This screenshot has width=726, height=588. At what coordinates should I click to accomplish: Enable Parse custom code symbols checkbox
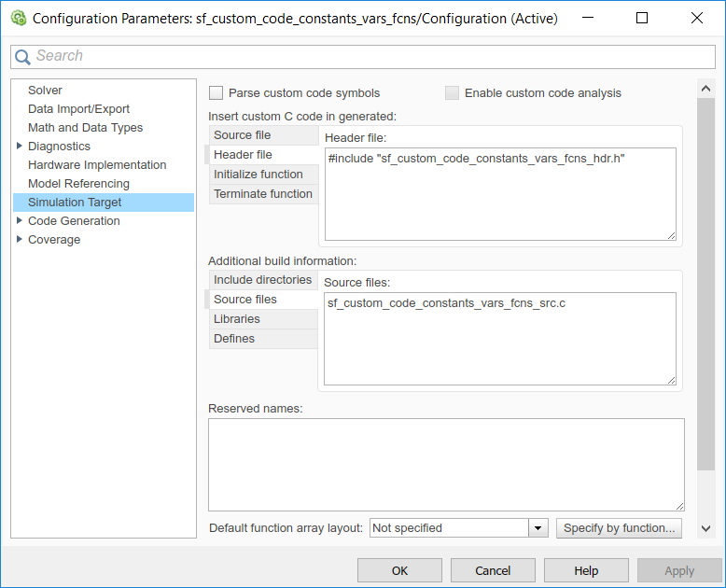[x=216, y=93]
